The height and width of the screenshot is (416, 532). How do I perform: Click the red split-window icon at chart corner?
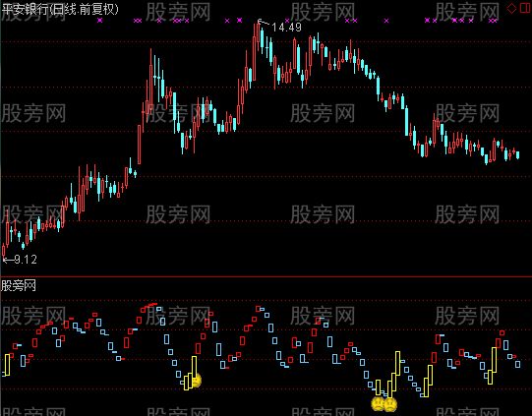524,8
